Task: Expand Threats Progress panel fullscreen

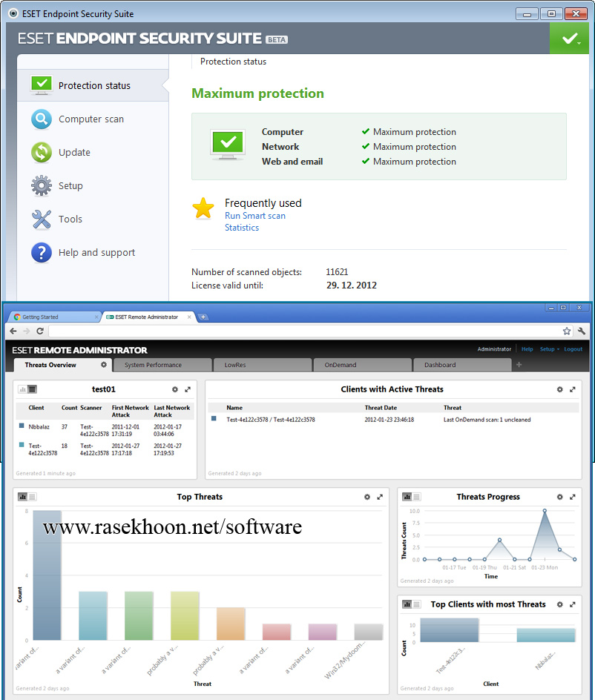Action: tap(572, 497)
